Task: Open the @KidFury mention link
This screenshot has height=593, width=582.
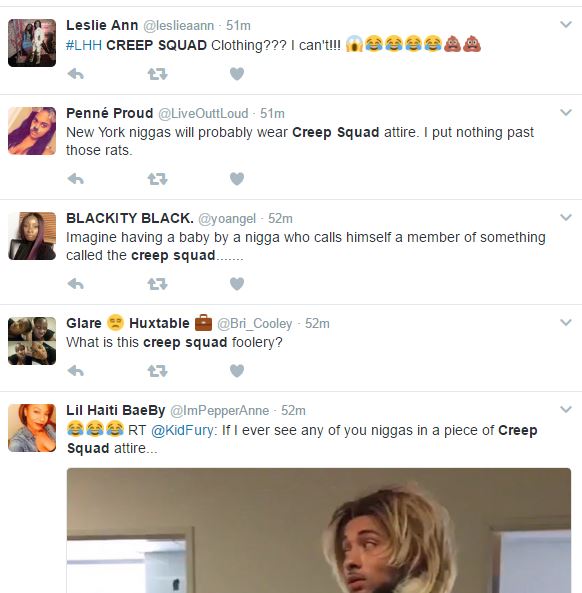Action: [x=182, y=430]
